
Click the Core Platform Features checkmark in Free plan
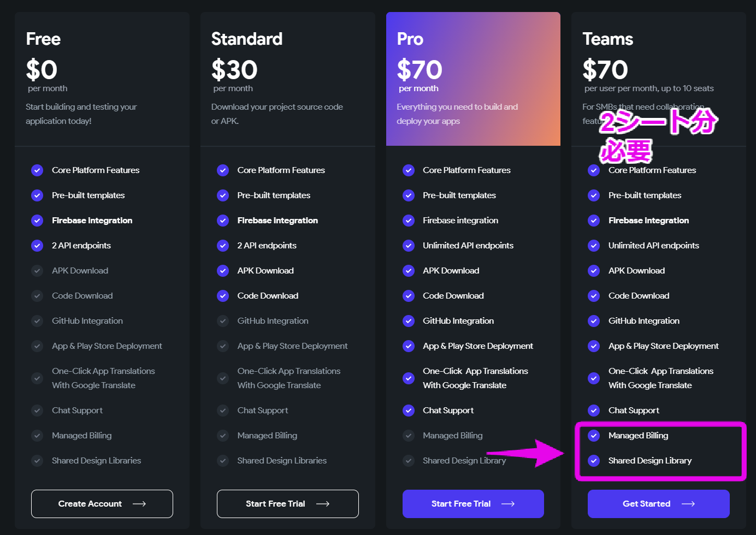coord(37,170)
